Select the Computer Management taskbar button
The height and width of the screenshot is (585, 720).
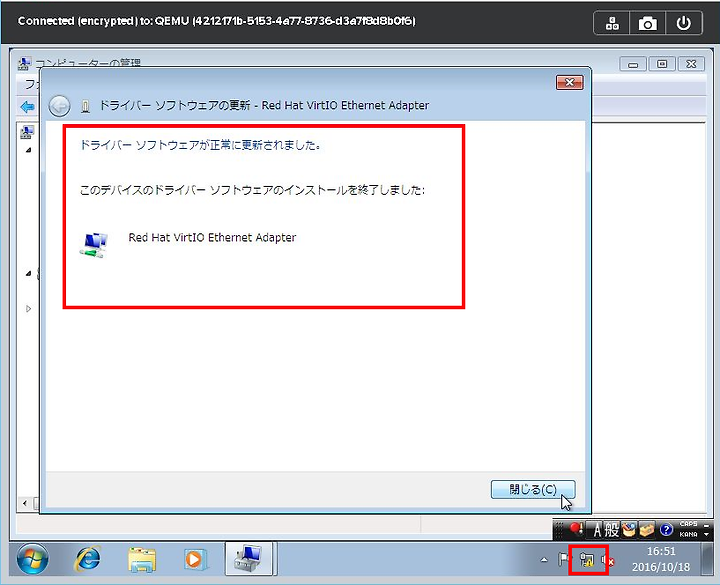tap(249, 558)
